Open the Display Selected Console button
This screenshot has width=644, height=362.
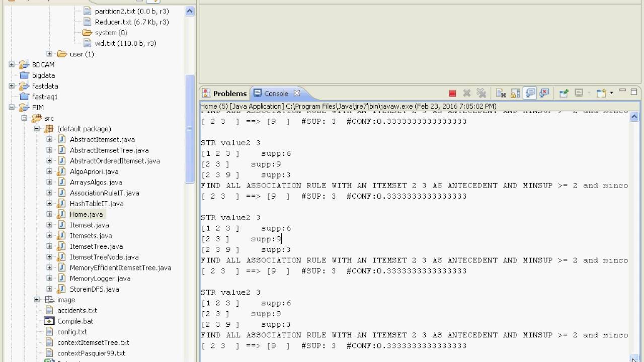pyautogui.click(x=579, y=93)
